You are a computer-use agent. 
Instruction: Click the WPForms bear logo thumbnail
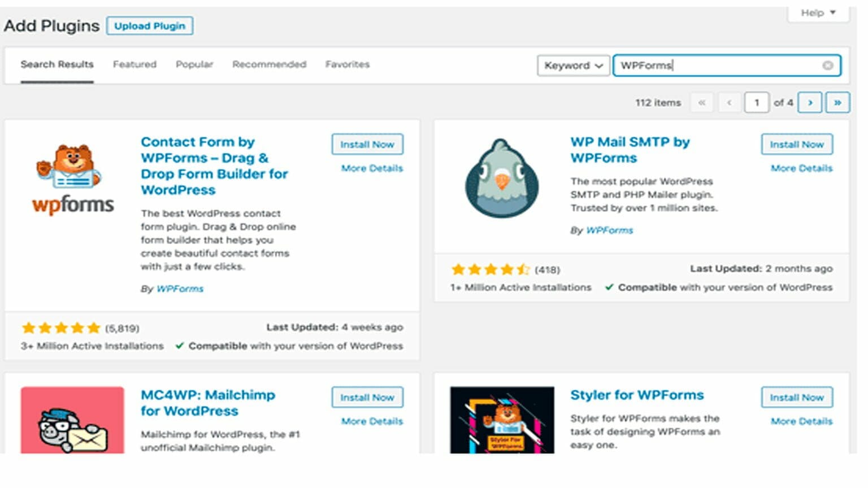(73, 180)
